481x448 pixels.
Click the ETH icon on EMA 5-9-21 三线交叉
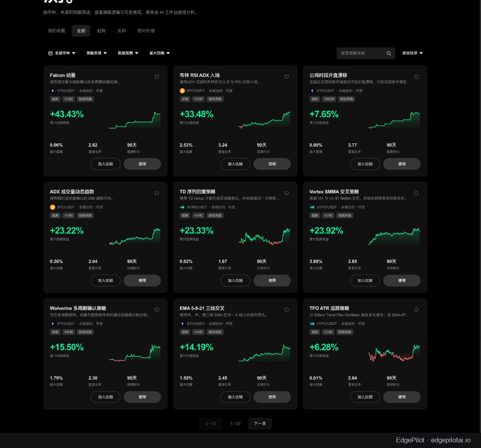[182, 324]
